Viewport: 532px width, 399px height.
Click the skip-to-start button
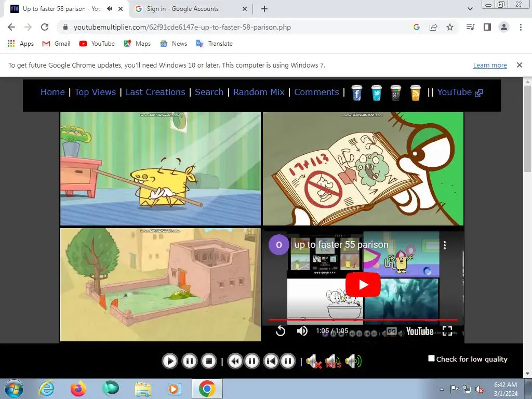pos(271,362)
